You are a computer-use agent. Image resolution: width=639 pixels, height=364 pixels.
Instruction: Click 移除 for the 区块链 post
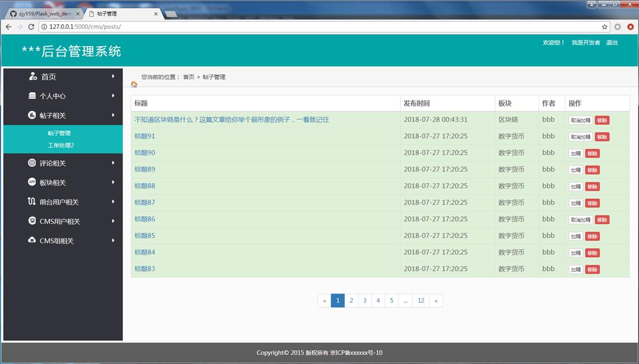(602, 120)
